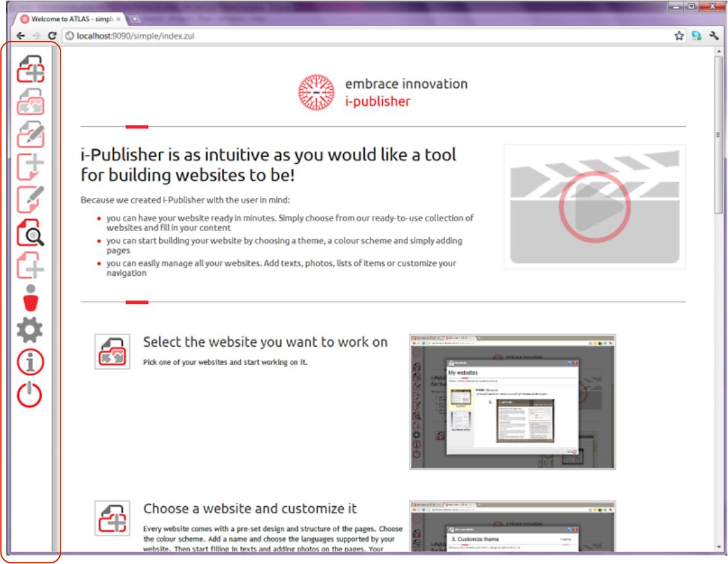The height and width of the screenshot is (564, 728).
Task: Click the vertical scrollbar thumb
Action: 719,135
